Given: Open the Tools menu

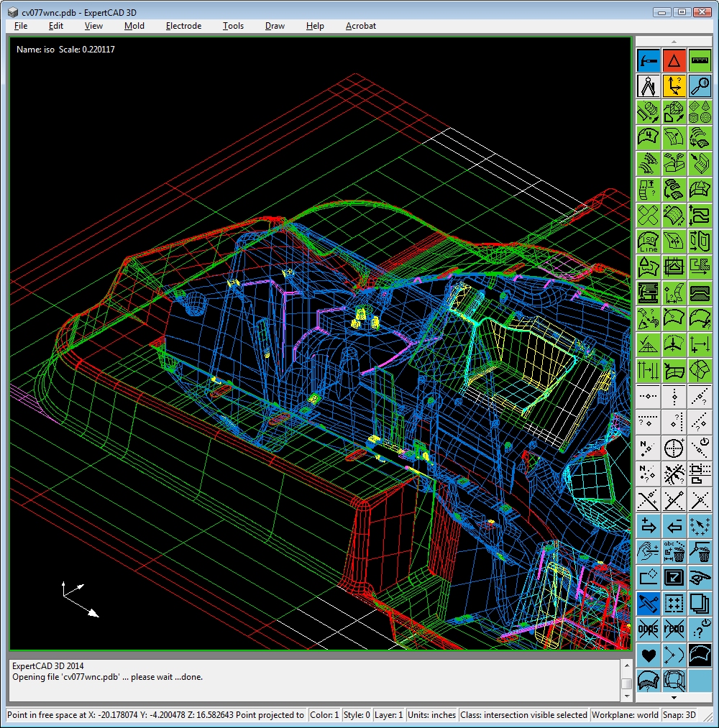Looking at the screenshot, I should (x=233, y=26).
